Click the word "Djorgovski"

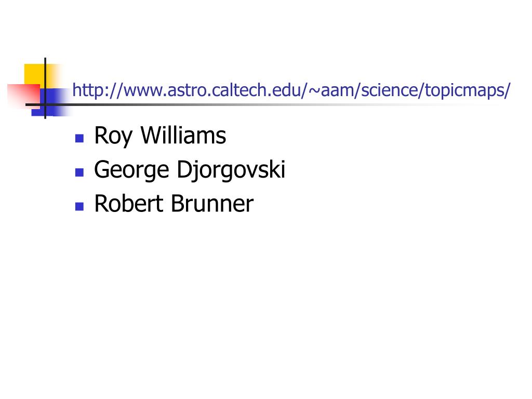pos(231,170)
